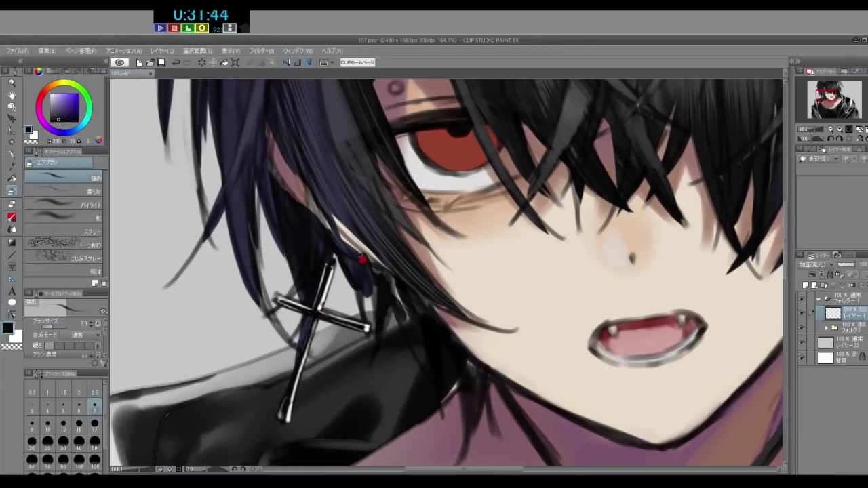The image size is (868, 488).
Task: Select the Zoom magnifier tool
Action: (12, 83)
